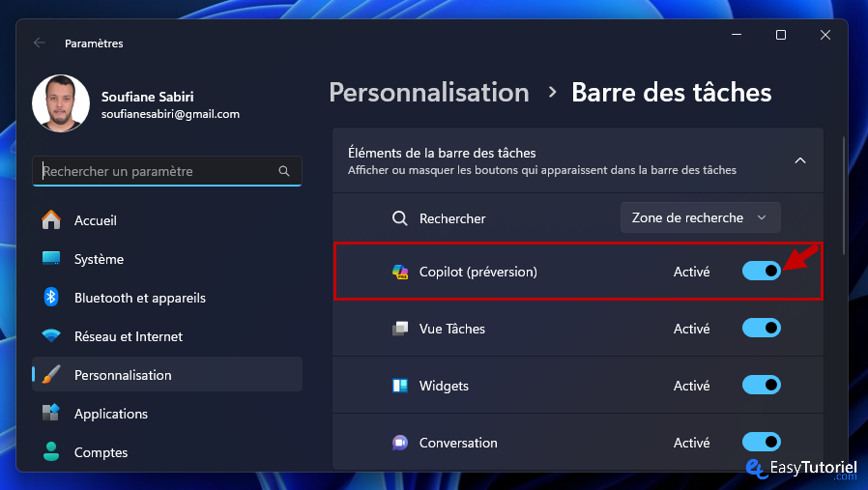868x490 pixels.
Task: Click the Wi-Fi icon for Réseau et Internet
Action: click(51, 336)
